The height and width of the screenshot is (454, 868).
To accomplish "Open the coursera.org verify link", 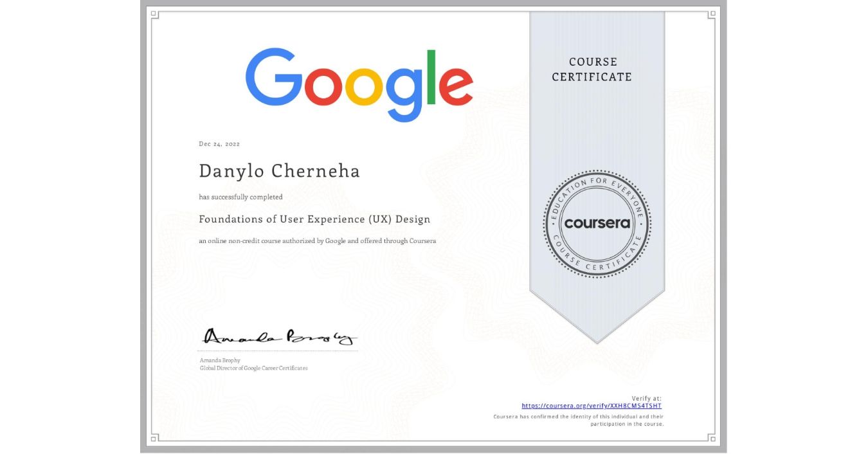I will tap(591, 406).
